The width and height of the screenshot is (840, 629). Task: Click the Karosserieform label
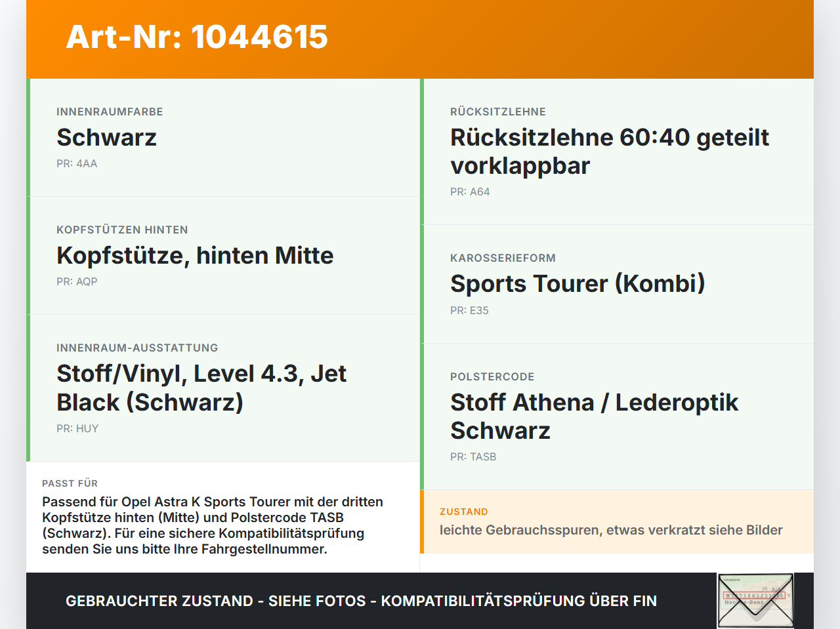coord(503,258)
